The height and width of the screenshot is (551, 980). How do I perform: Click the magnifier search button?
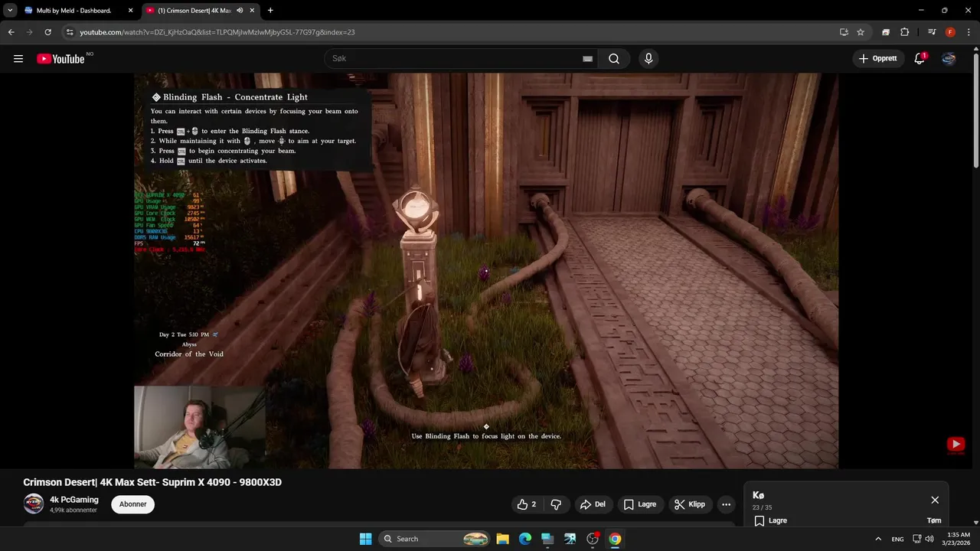[614, 59]
